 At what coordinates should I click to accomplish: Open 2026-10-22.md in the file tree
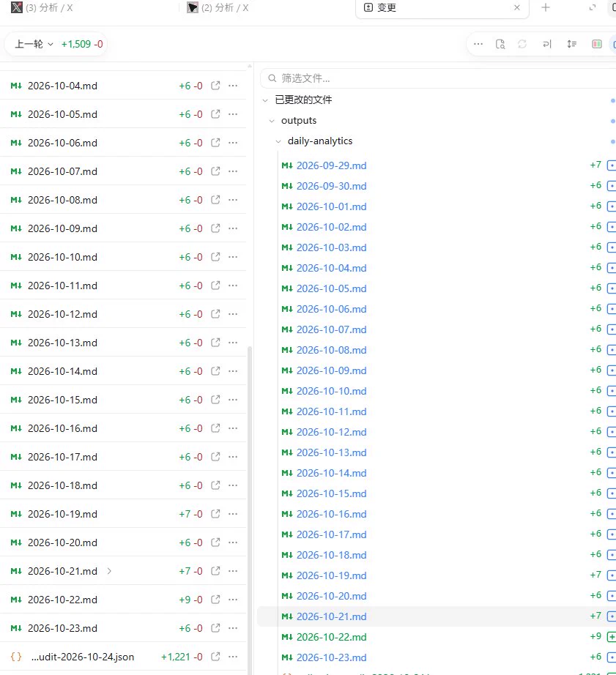point(331,637)
